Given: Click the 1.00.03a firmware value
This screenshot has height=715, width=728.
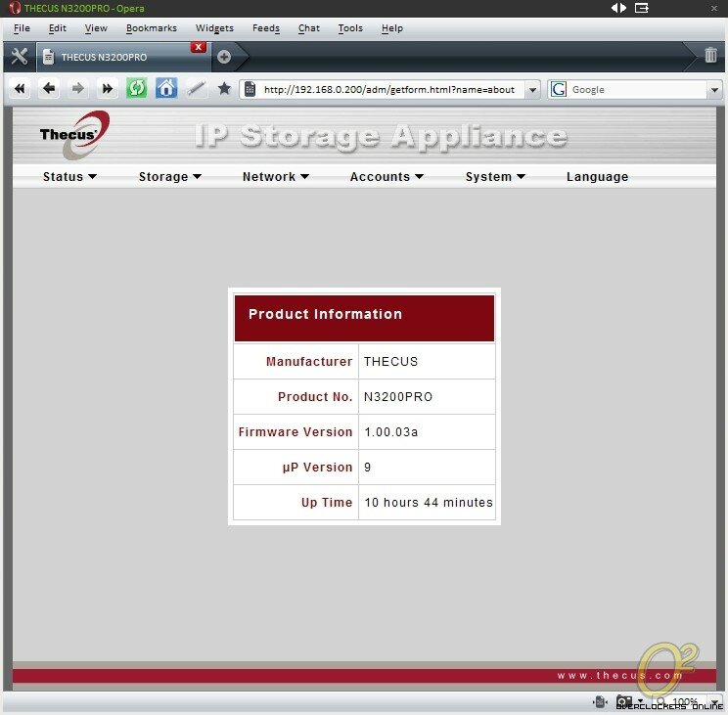Looking at the screenshot, I should click(391, 432).
